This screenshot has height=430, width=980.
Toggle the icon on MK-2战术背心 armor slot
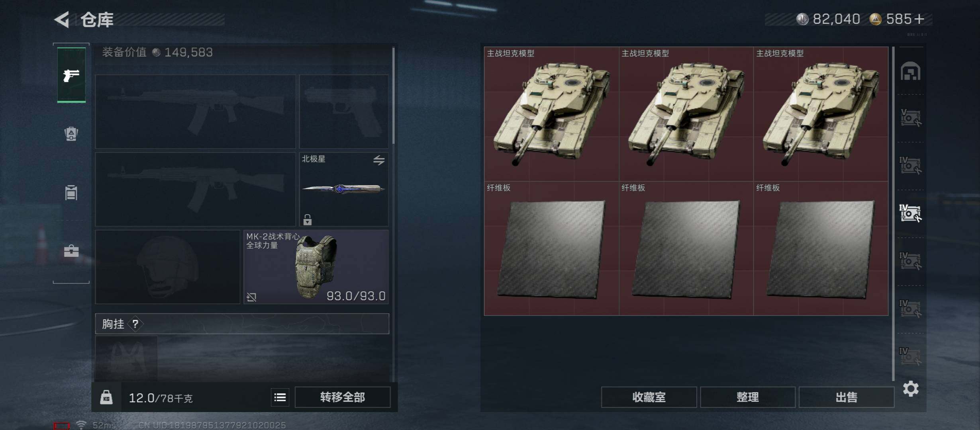tap(251, 297)
